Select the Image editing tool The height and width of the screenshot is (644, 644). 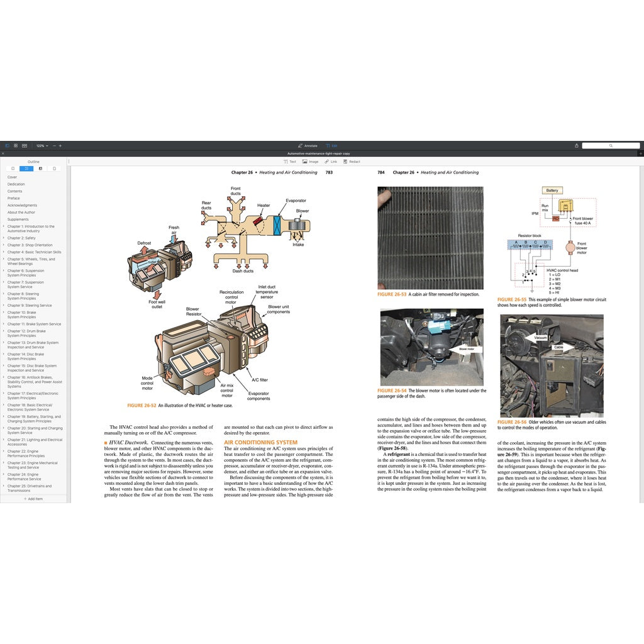(311, 162)
